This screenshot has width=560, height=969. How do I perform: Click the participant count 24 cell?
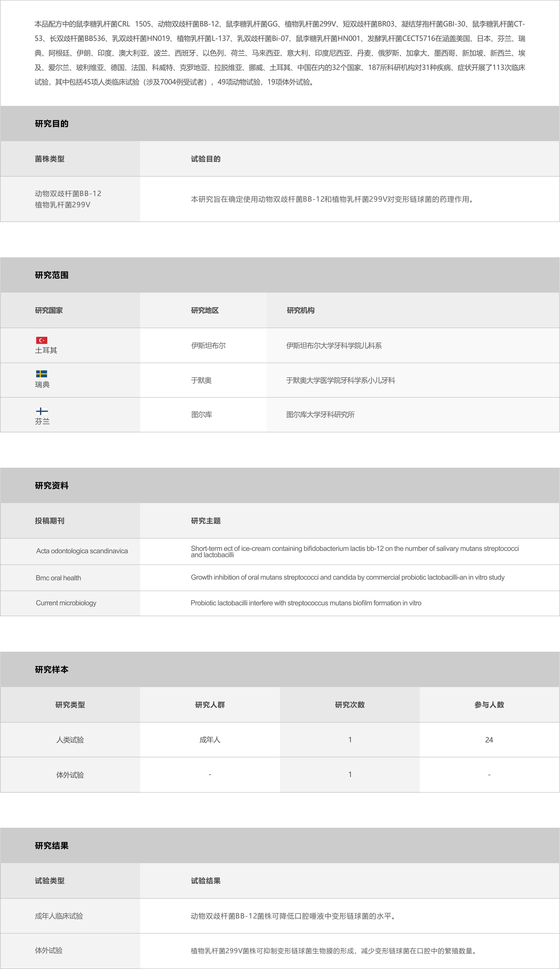(489, 740)
